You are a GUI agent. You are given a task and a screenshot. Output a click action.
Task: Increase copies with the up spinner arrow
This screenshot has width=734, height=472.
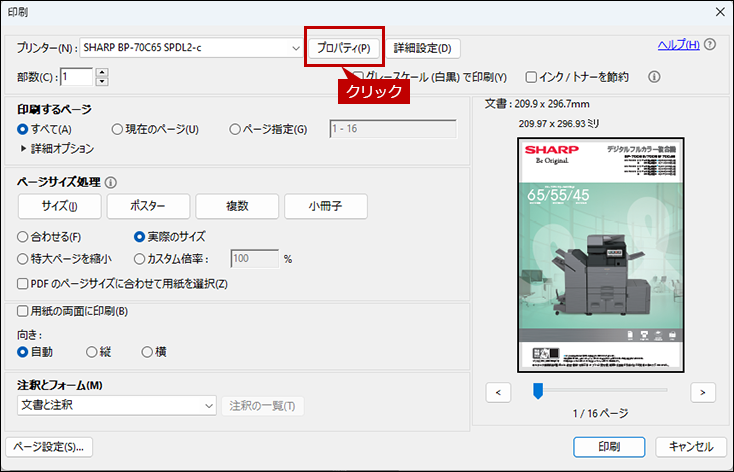pos(102,73)
